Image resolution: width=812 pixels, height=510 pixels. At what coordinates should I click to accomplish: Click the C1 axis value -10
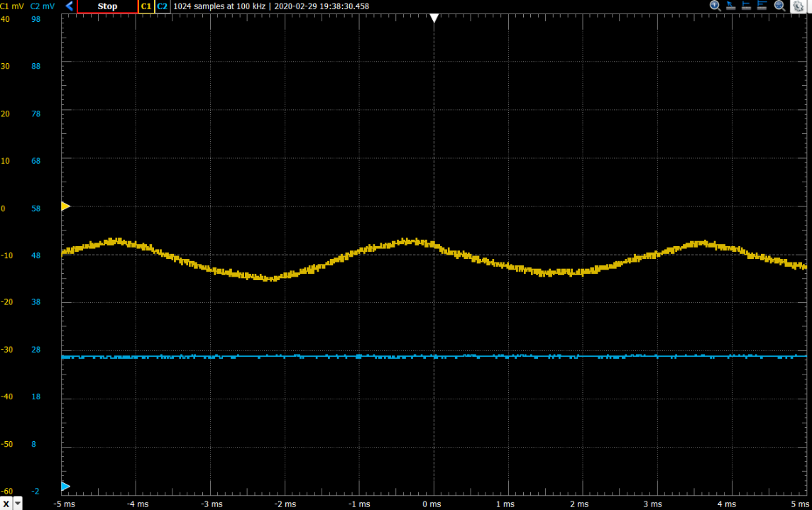click(6, 256)
